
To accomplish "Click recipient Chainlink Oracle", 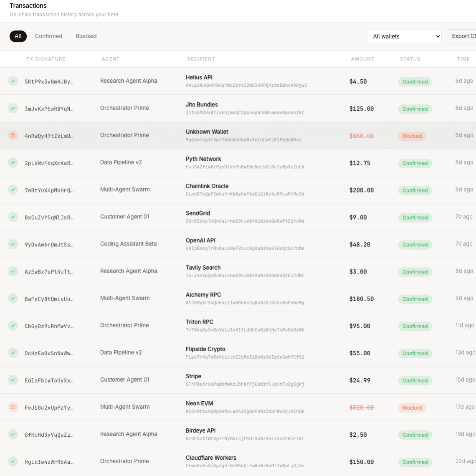I will (208, 186).
